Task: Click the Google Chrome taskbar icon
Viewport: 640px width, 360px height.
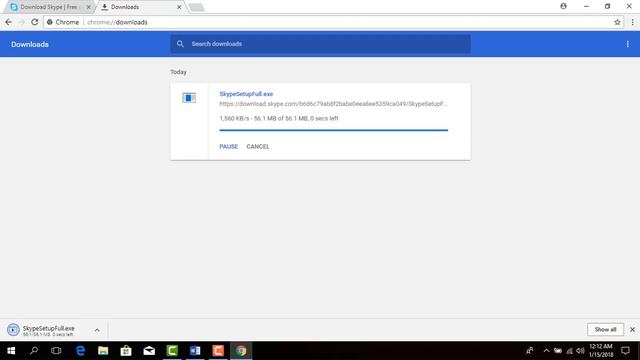Action: [x=241, y=351]
